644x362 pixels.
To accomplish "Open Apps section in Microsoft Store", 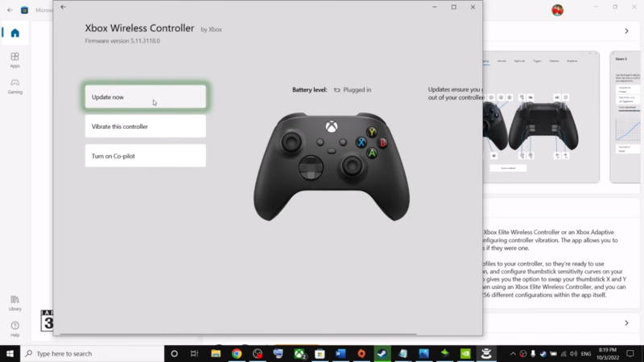I will pos(14,60).
